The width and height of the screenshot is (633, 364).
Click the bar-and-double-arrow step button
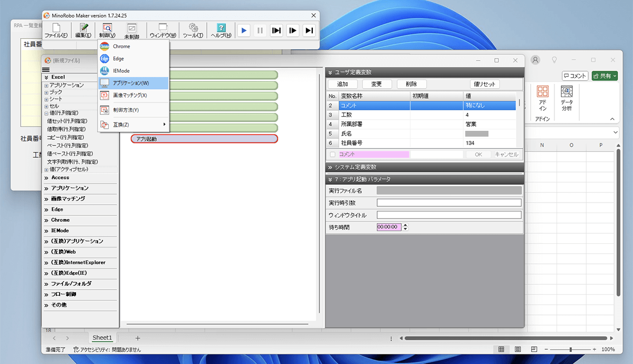click(x=276, y=31)
